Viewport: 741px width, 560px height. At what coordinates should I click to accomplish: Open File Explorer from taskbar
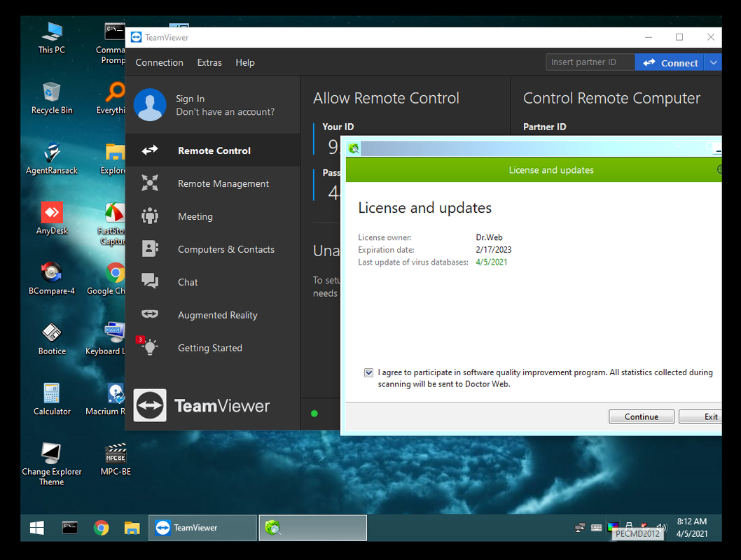pyautogui.click(x=132, y=527)
